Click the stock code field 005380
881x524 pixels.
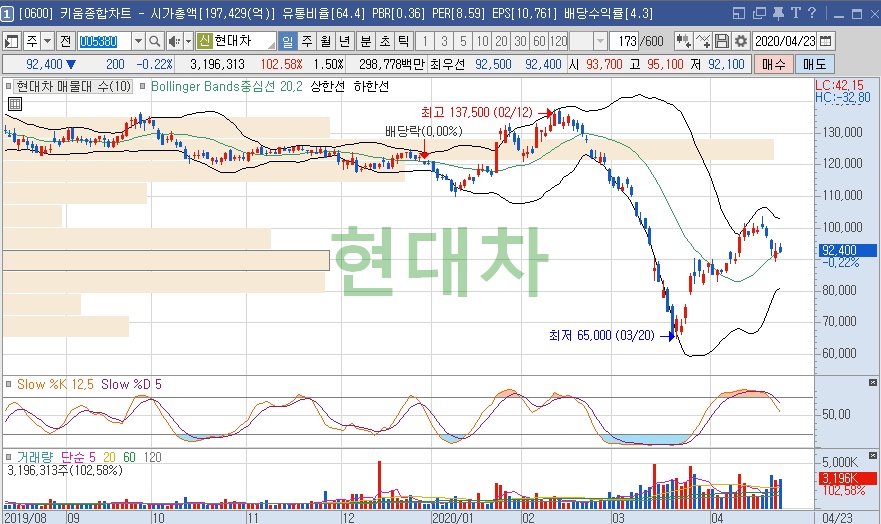(x=104, y=41)
